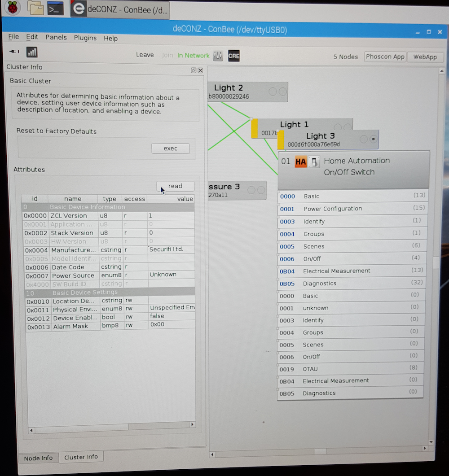The width and height of the screenshot is (449, 476).
Task: Select 0000 Basic server cluster (13)
Action: [x=352, y=196]
